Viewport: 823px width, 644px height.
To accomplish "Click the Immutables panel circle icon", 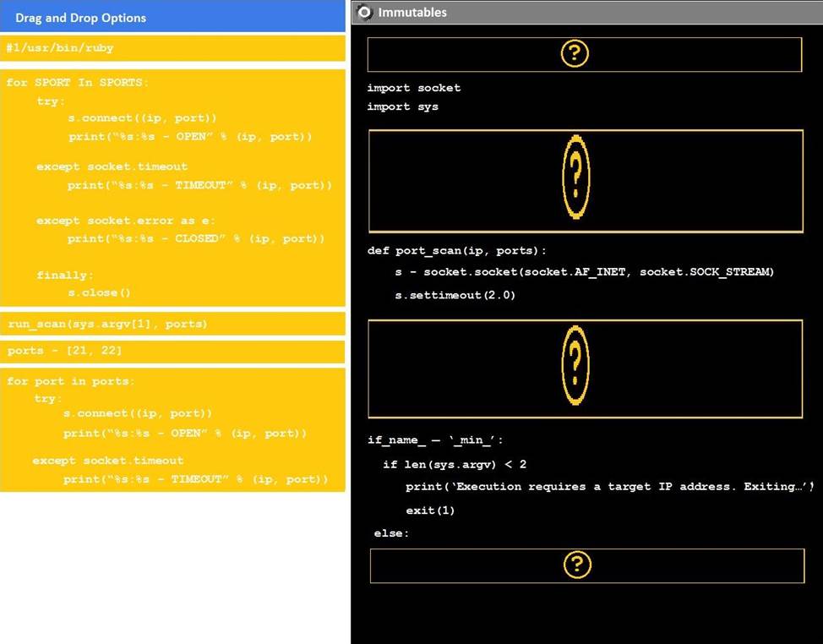I will click(365, 12).
